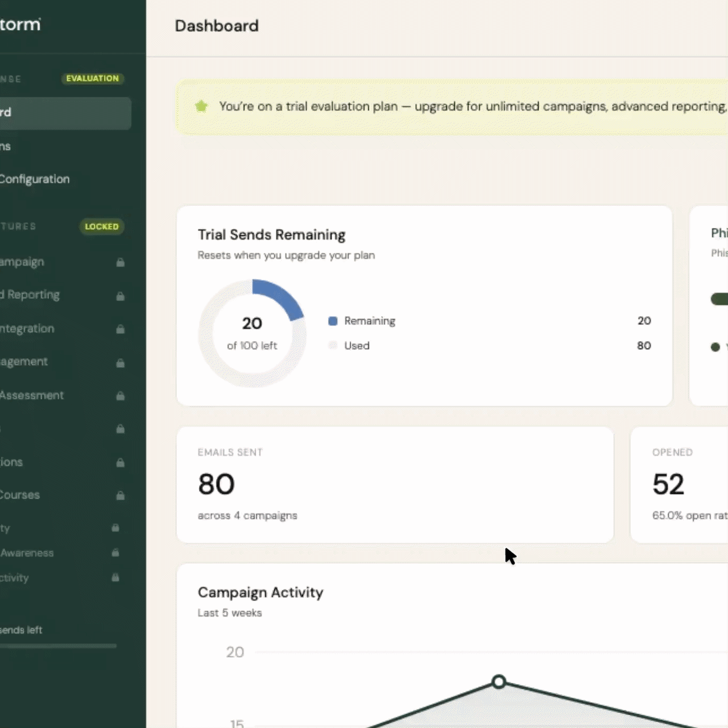Click the Used value "80" in the legend row
This screenshot has height=728, width=728.
[644, 345]
